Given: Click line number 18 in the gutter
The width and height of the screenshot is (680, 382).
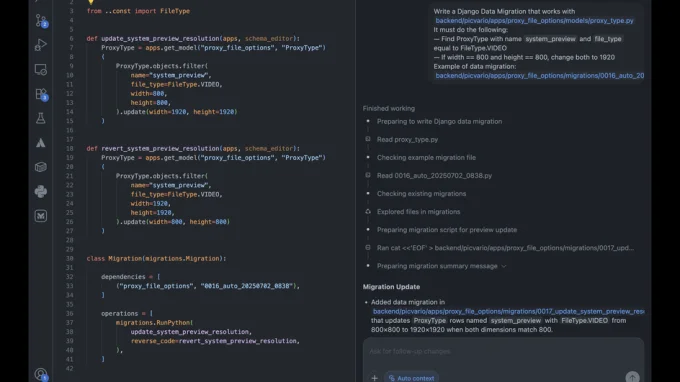Looking at the screenshot, I should pos(70,148).
